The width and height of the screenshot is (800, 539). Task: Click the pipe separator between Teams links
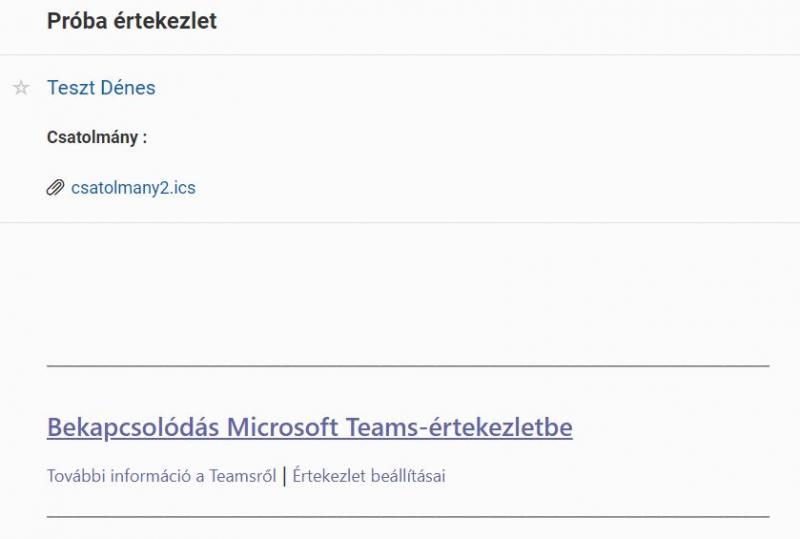[x=284, y=476]
